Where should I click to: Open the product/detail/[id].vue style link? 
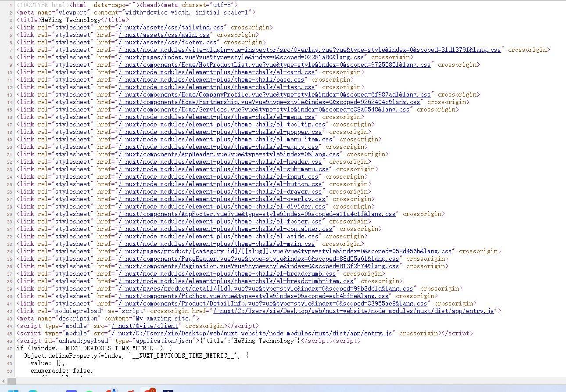pos(266,288)
